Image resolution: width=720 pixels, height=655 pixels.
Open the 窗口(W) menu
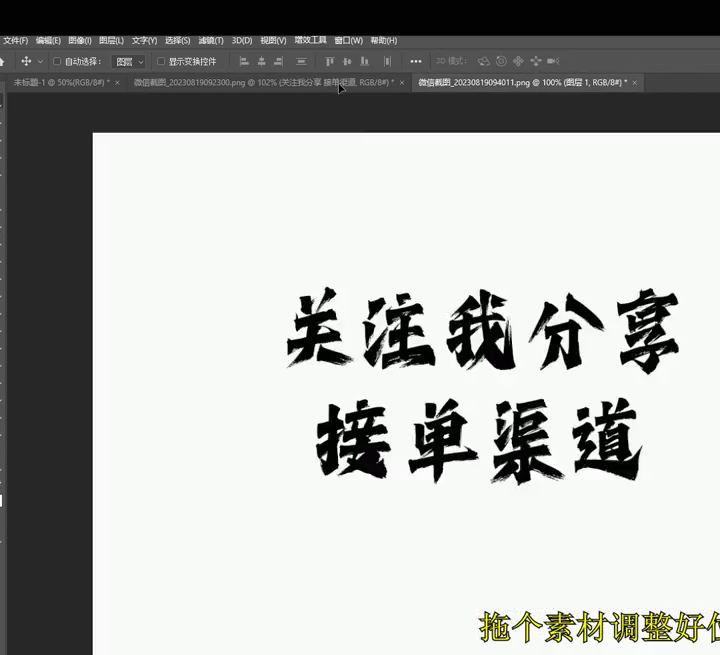click(349, 41)
